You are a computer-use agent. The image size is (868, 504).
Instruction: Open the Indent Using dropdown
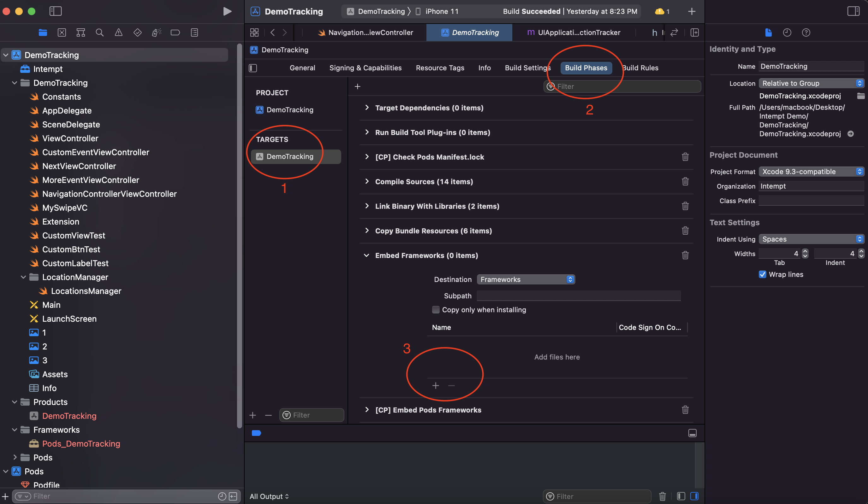812,239
